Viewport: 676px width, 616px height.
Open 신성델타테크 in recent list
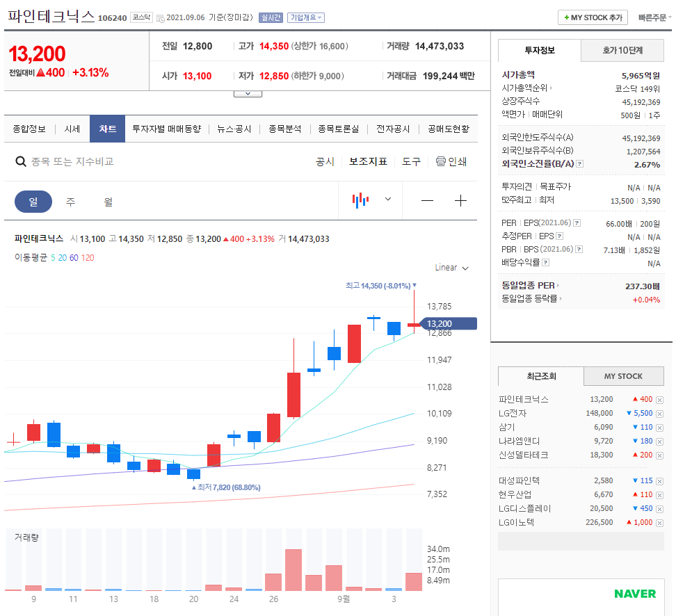point(524,455)
